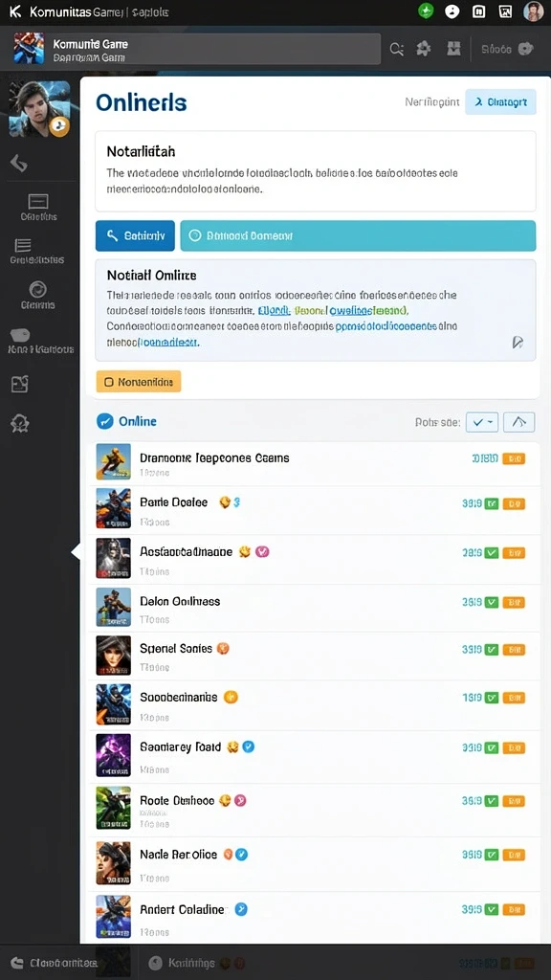This screenshot has width=551, height=980.
Task: Click the count value in the Rndert Coladine row
Action: point(472,910)
